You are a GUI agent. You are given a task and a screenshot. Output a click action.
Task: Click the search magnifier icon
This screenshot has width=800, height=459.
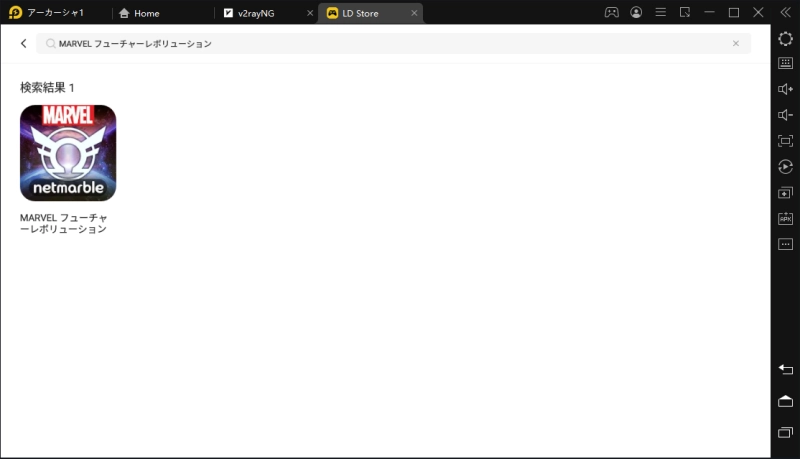click(x=50, y=44)
